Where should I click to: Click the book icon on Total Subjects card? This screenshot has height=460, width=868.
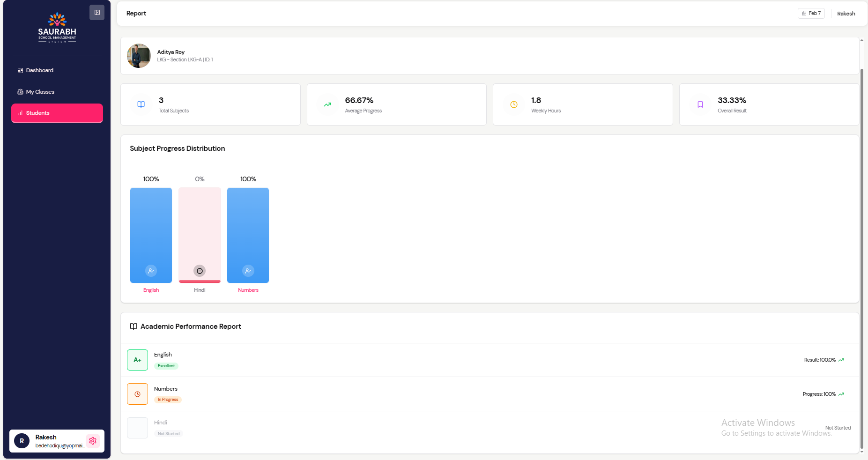click(141, 104)
